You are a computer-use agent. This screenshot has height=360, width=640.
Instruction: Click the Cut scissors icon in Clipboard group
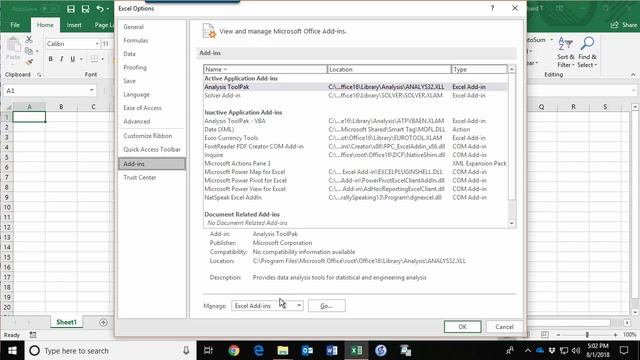coord(29,40)
